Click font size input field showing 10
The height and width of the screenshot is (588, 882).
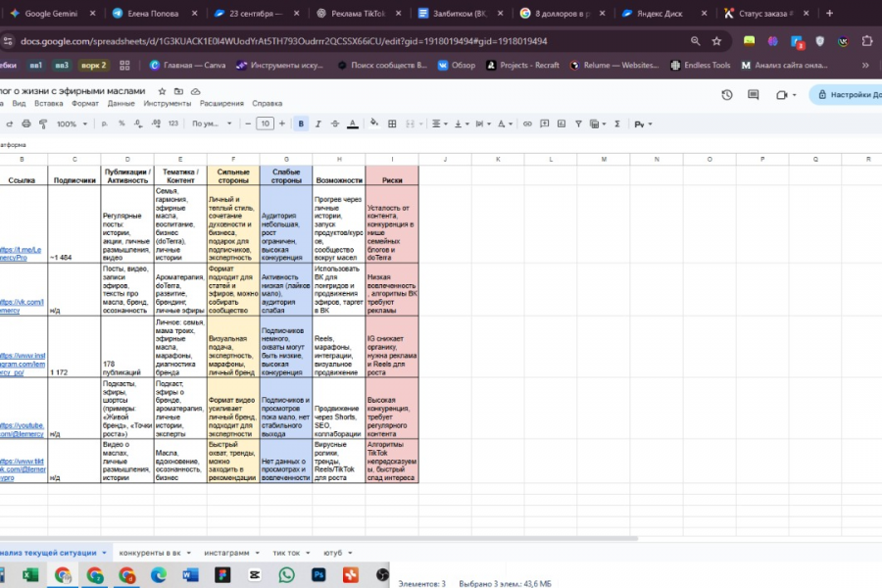pyautogui.click(x=265, y=123)
